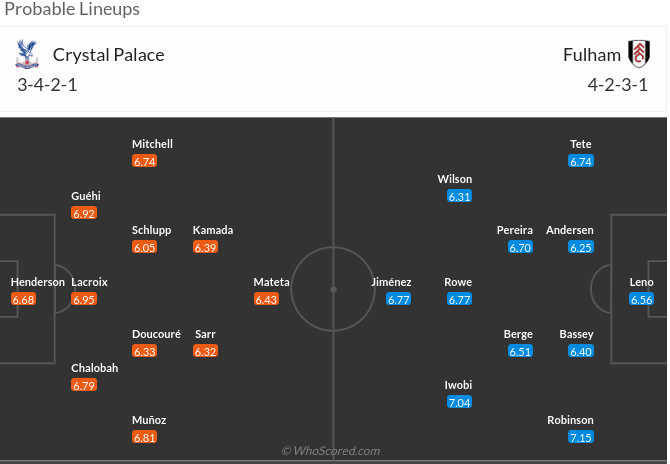This screenshot has width=670, height=464.
Task: Click Guéhi's 6.92 rating badge
Action: click(84, 214)
